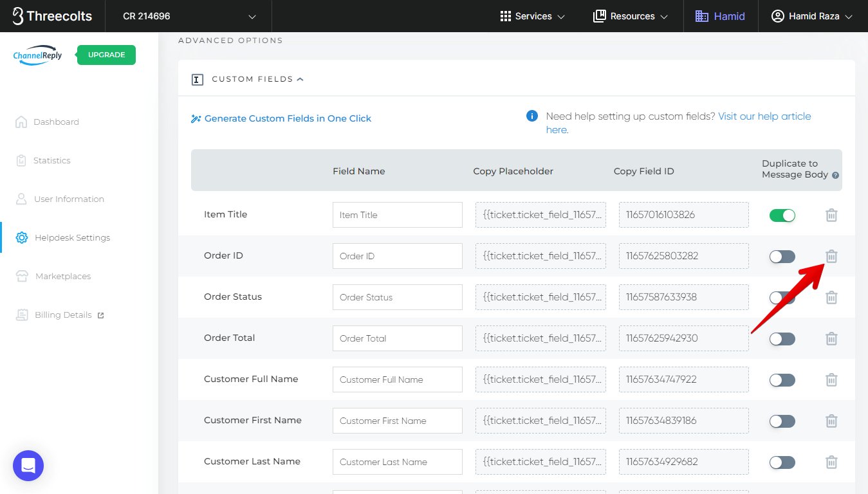Viewport: 868px width, 494px height.
Task: Collapse the Custom Fields section caret
Action: pyautogui.click(x=300, y=79)
